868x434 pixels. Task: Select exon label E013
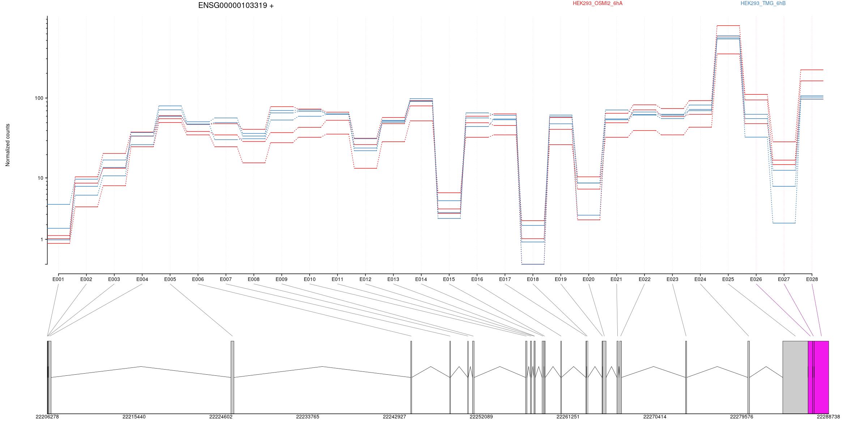(x=393, y=279)
